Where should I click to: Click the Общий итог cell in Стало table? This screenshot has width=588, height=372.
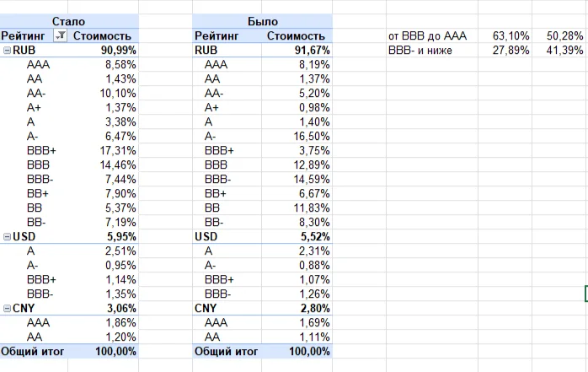click(x=33, y=352)
